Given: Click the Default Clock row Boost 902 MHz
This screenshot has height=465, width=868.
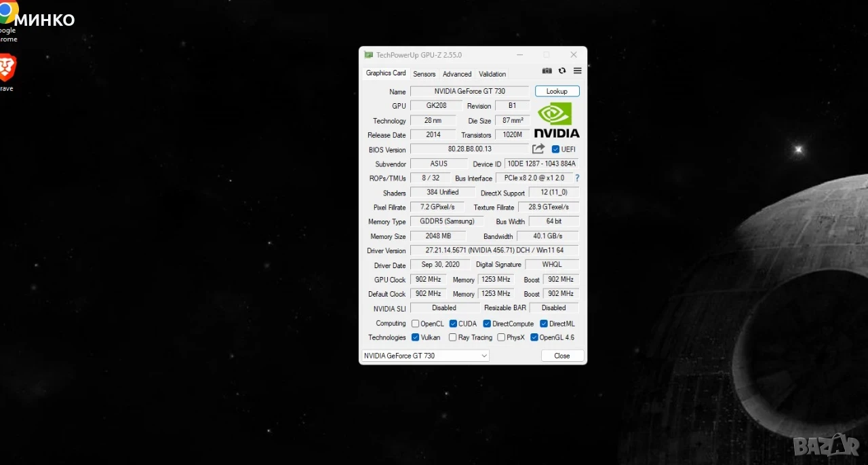Looking at the screenshot, I should click(561, 293).
